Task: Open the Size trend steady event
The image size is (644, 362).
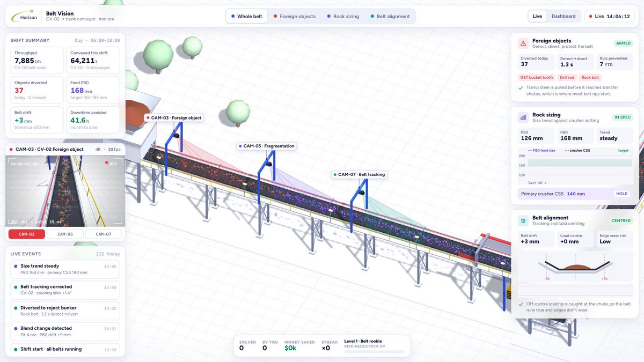Action: [65, 269]
